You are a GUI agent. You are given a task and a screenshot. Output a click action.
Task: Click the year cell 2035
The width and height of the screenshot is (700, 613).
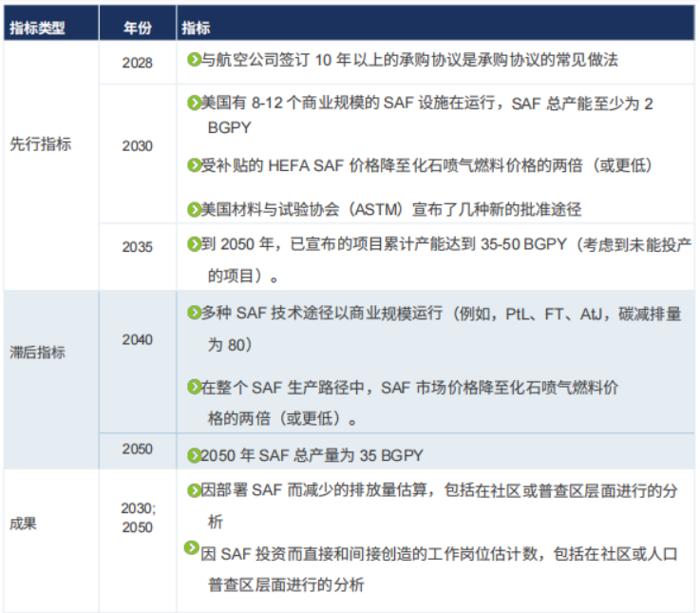pos(138,257)
